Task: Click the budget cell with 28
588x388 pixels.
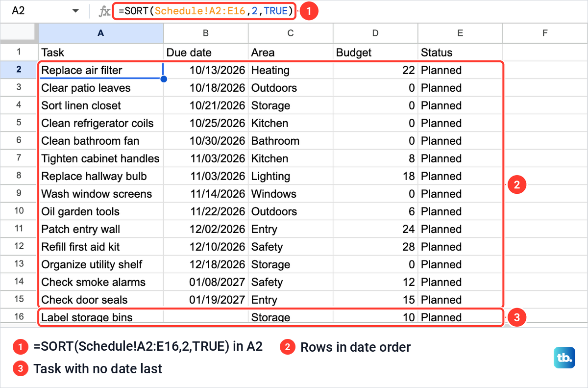Action: [x=375, y=247]
